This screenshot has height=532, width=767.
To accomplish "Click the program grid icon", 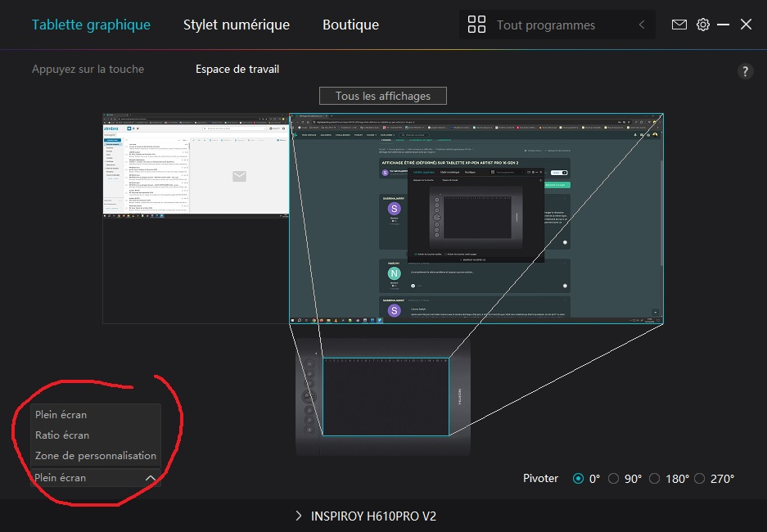I will point(476,25).
